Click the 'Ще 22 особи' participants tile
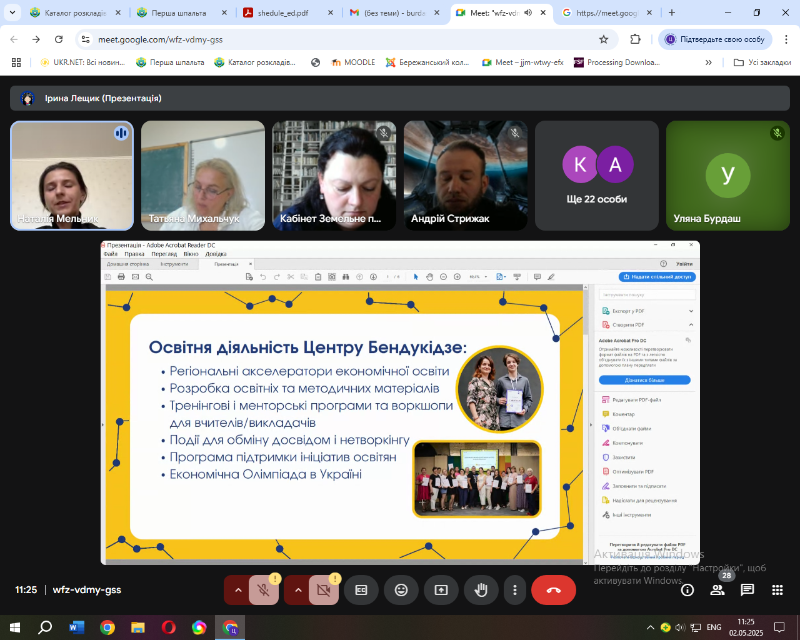Screen dimensions: 800x640 coord(596,176)
